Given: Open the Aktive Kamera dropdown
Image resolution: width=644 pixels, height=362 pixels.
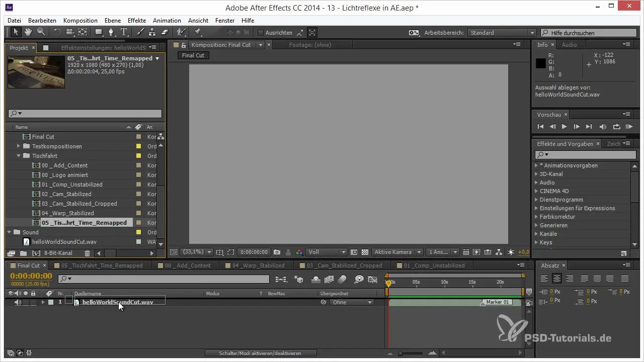Looking at the screenshot, I should coord(398,252).
